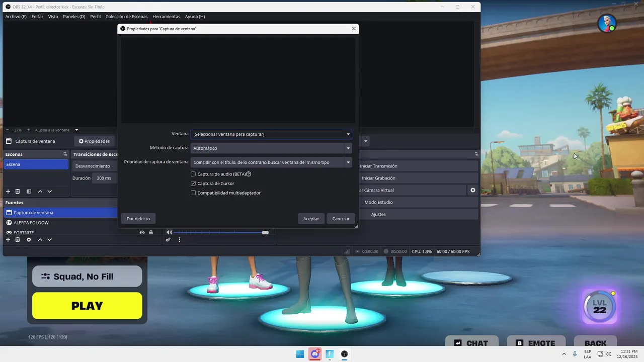Click Cancelar button
This screenshot has height=362, width=644.
tap(341, 219)
